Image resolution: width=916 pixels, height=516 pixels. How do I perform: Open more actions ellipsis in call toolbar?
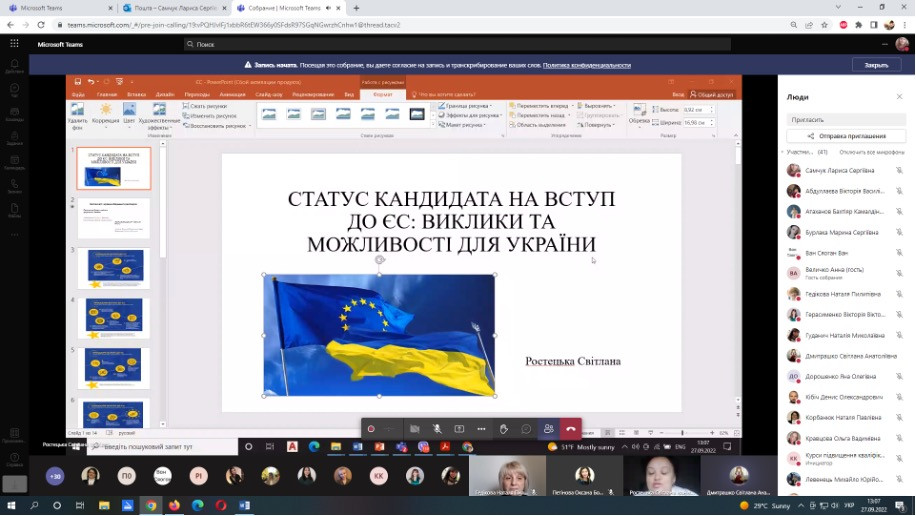click(x=481, y=429)
